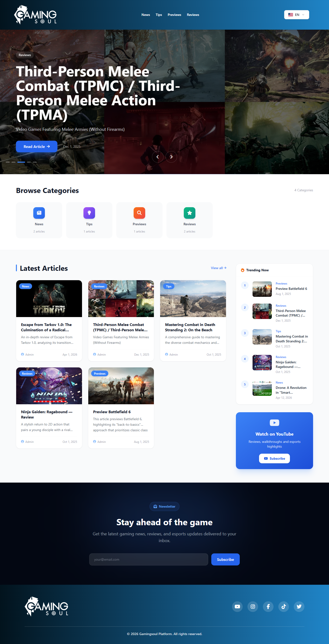Click the Gaming Soul logo in header
The width and height of the screenshot is (329, 644).
(35, 15)
